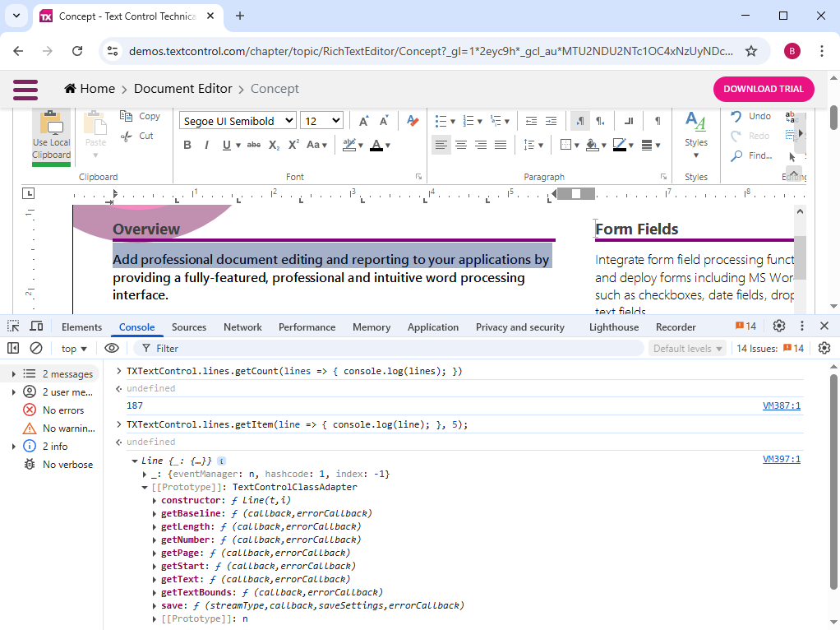The image size is (840, 630).
Task: Open the Sources tab
Action: coord(189,327)
